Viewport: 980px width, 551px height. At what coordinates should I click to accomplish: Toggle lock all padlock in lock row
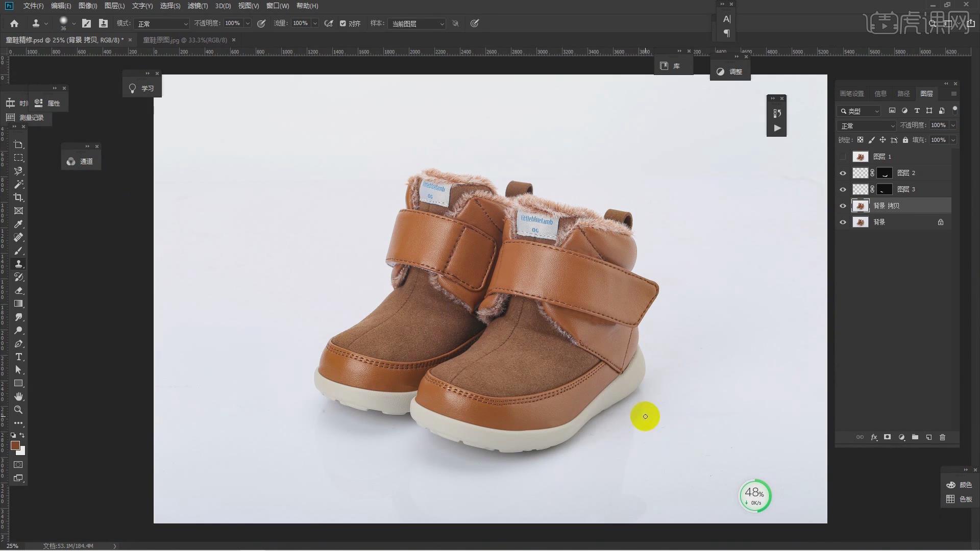(x=905, y=140)
